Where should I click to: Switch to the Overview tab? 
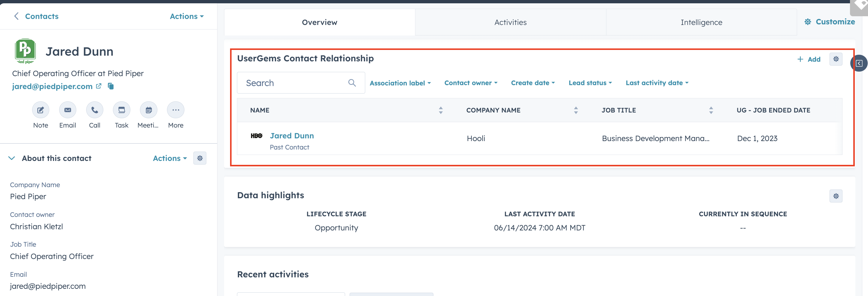click(x=320, y=22)
